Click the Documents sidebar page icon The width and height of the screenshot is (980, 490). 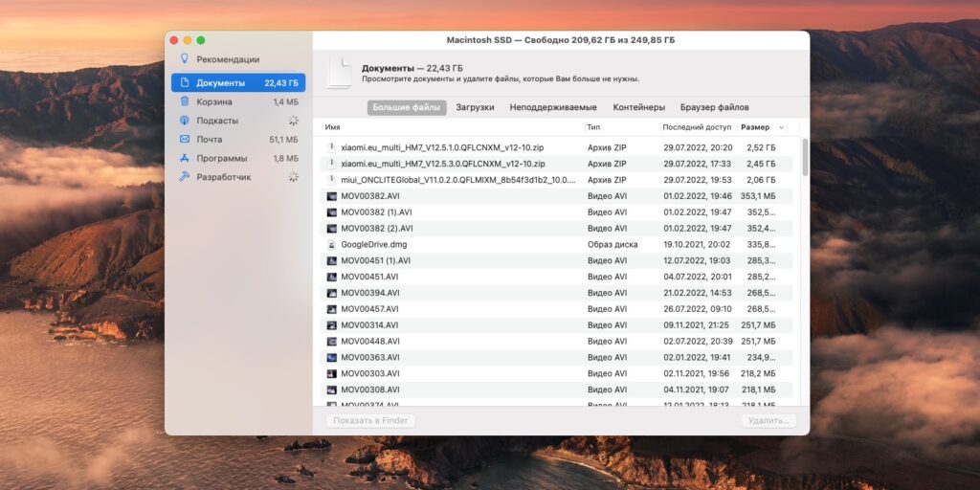(185, 82)
